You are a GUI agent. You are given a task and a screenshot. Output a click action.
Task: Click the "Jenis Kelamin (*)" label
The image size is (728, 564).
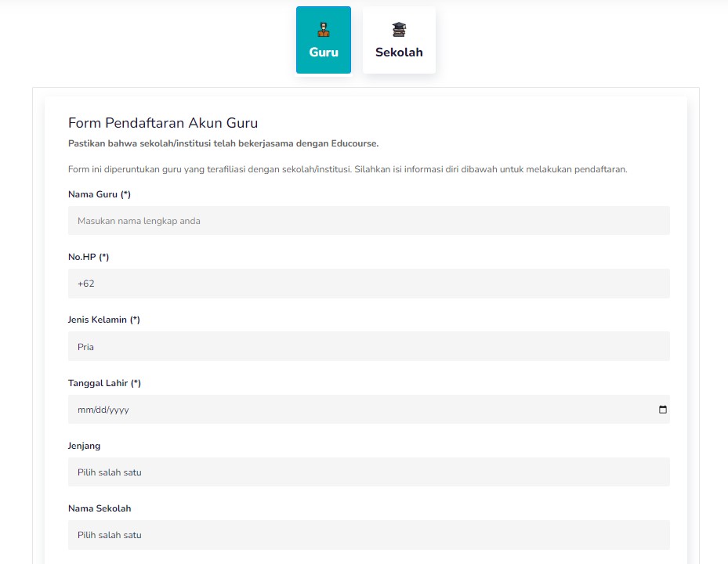[104, 320]
